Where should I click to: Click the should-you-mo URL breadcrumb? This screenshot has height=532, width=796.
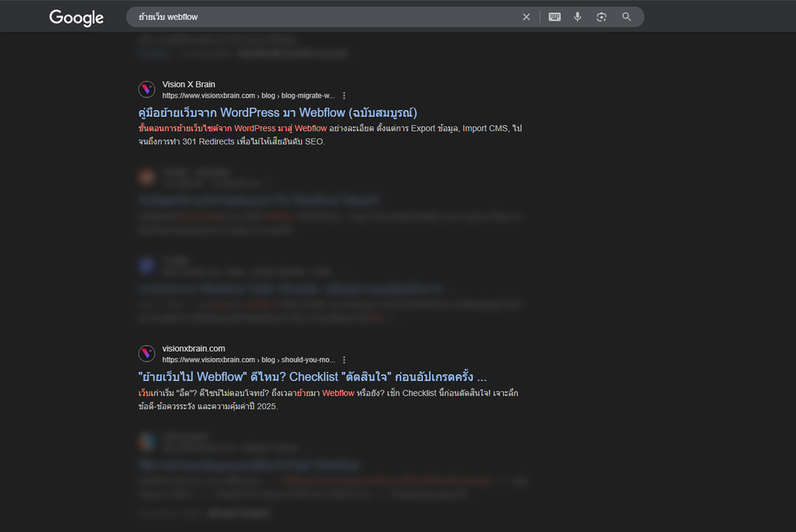248,360
